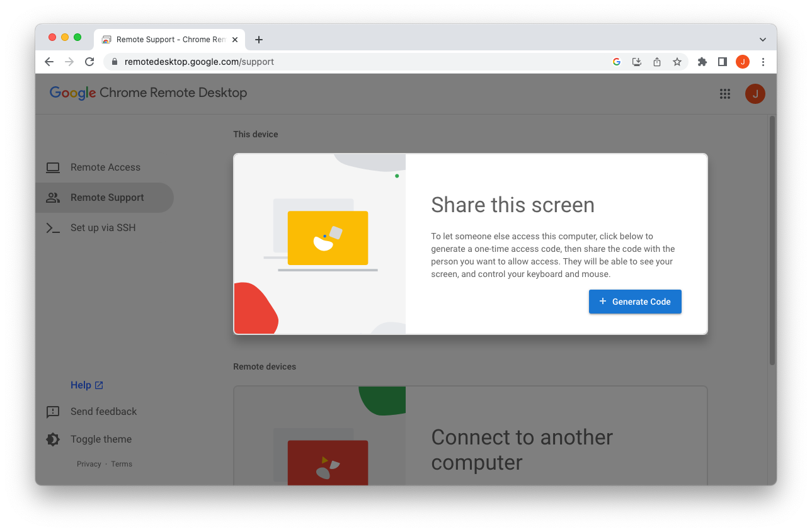Open the Google apps grid

(725, 94)
